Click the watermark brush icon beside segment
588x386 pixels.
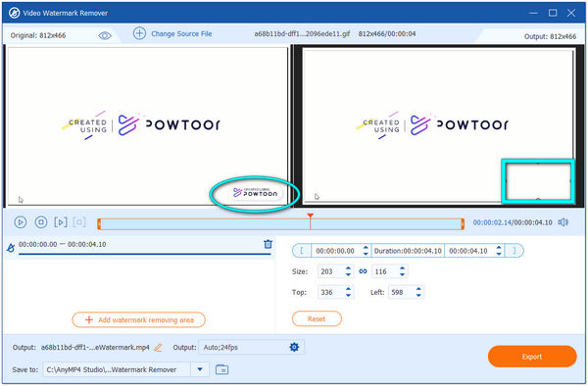coord(11,248)
